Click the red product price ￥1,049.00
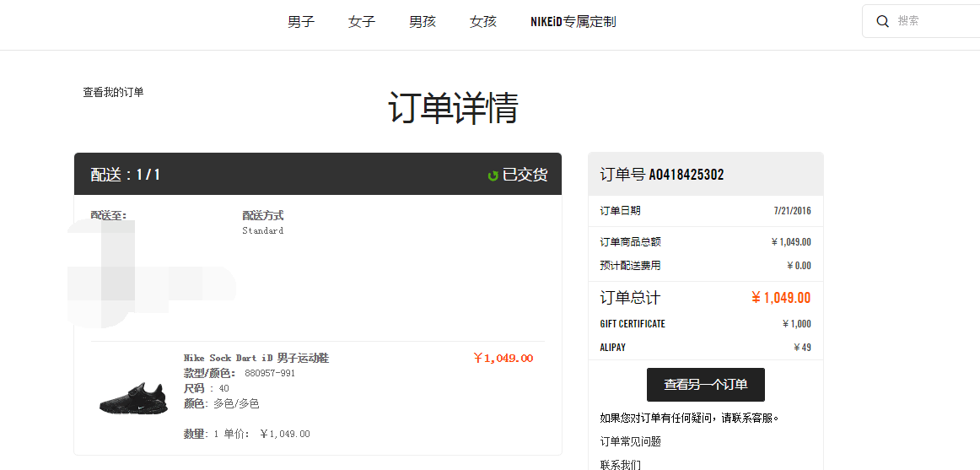The width and height of the screenshot is (980, 470). coord(503,358)
